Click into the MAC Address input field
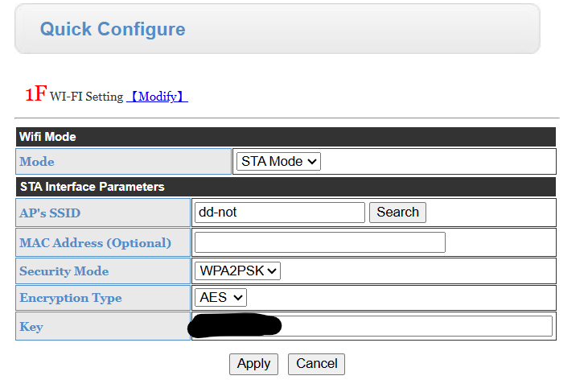Viewport: 588px width, 380px height. 319,242
